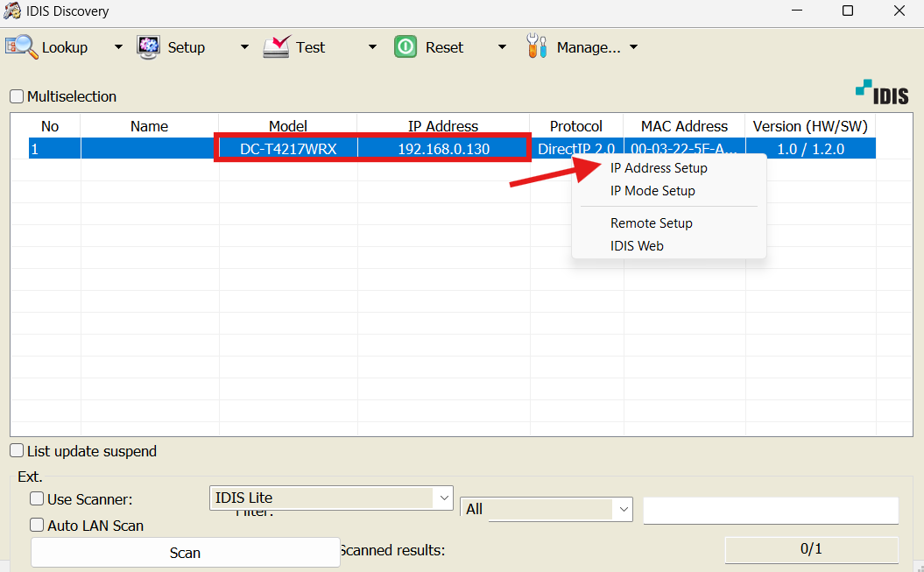
Task: Choose IP Address Setup from context menu
Action: point(659,168)
